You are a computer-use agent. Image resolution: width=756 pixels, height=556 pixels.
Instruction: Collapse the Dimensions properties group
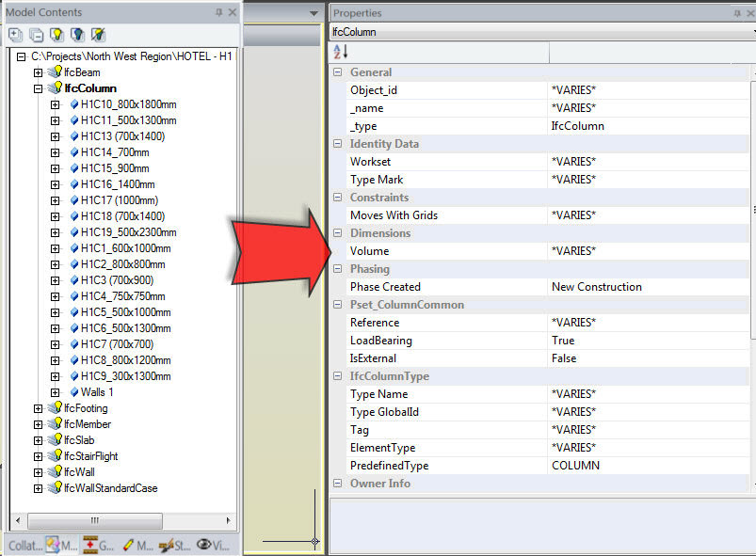coord(337,233)
